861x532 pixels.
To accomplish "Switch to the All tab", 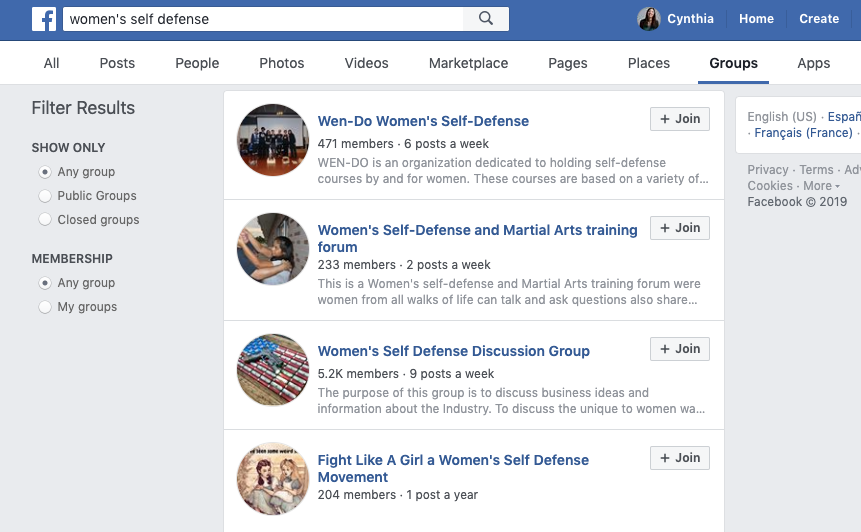I will (52, 63).
